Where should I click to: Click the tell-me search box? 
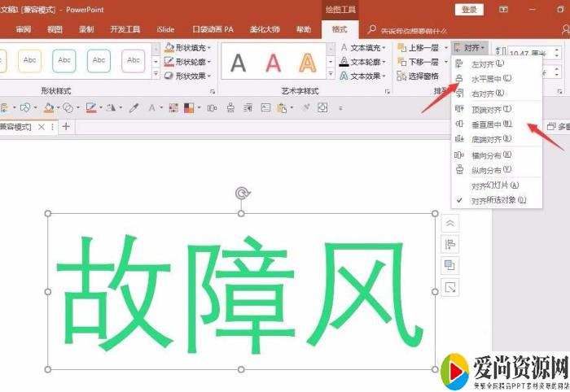click(419, 29)
